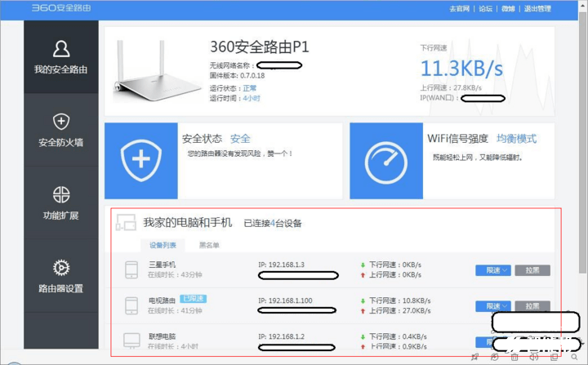Open 我的安全路由 sidebar section
The width and height of the screenshot is (588, 365).
click(x=60, y=57)
